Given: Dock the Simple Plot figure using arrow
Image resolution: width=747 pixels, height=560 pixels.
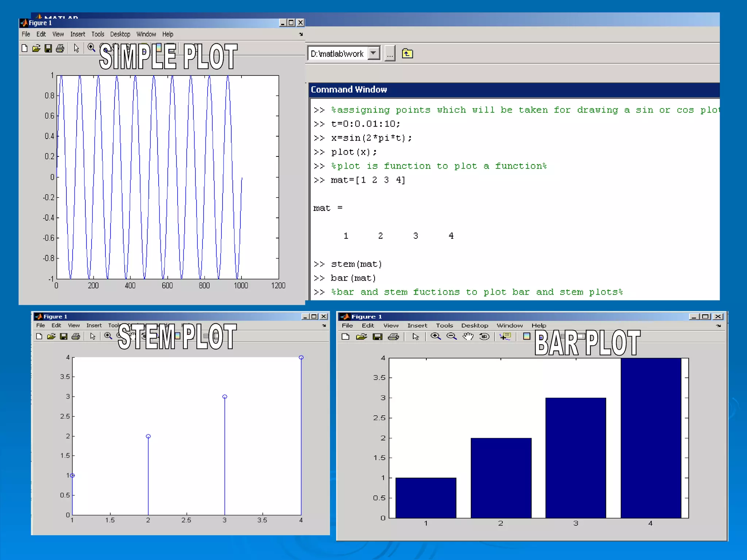Looking at the screenshot, I should 301,34.
